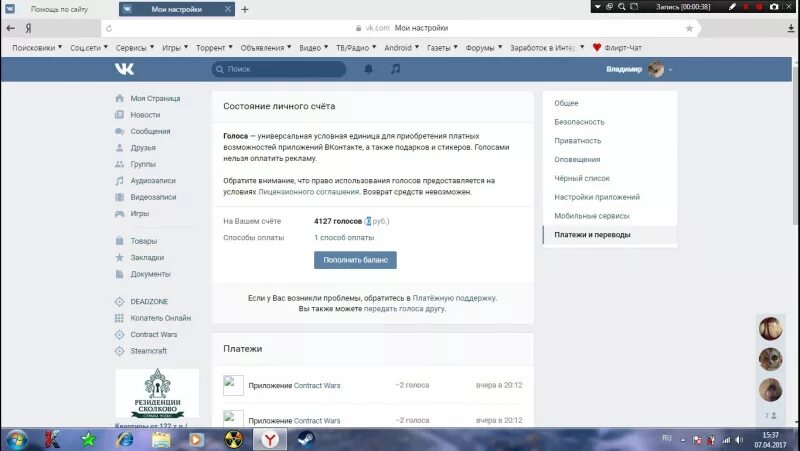Open Yandex browser in taskbar

pos(270,439)
